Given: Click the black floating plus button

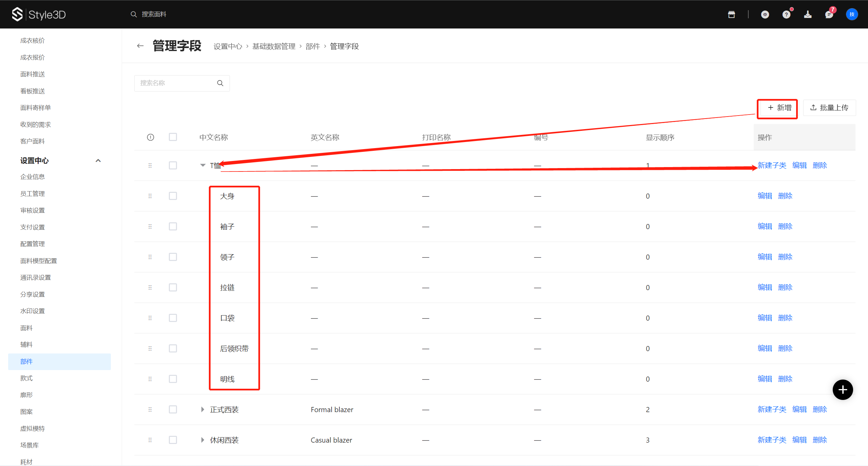Looking at the screenshot, I should click(x=843, y=389).
